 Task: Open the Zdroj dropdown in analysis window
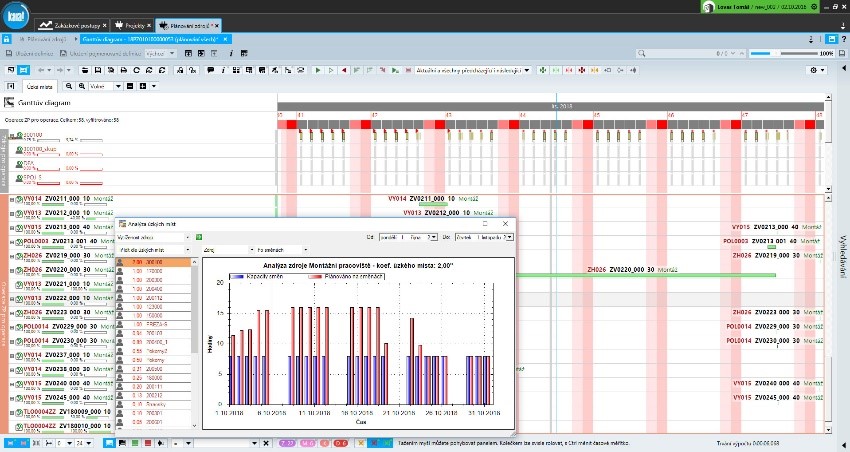click(228, 250)
